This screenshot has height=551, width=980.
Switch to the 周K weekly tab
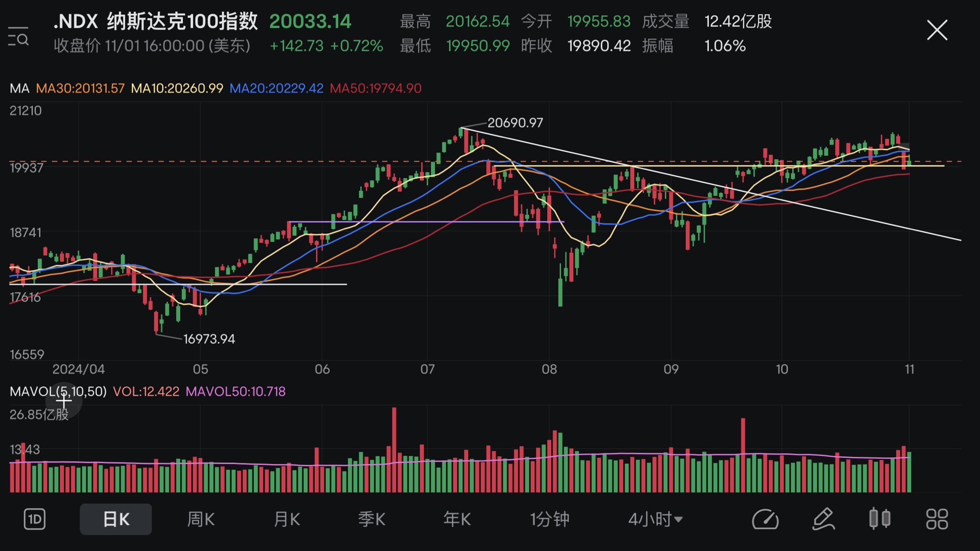(x=201, y=519)
